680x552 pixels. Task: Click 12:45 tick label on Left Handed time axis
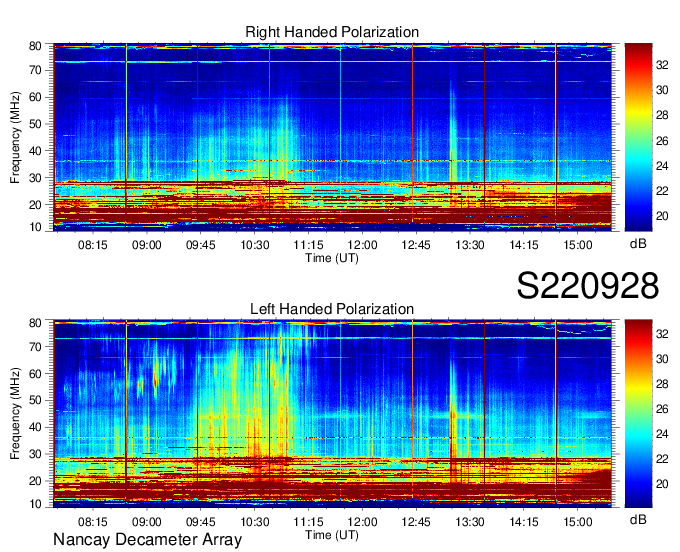point(416,522)
